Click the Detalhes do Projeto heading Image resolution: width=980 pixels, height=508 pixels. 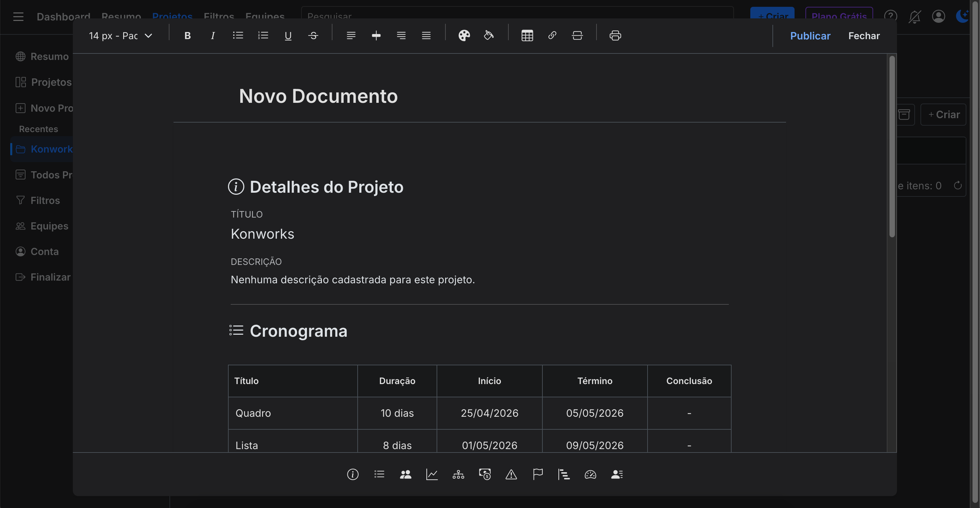click(326, 187)
